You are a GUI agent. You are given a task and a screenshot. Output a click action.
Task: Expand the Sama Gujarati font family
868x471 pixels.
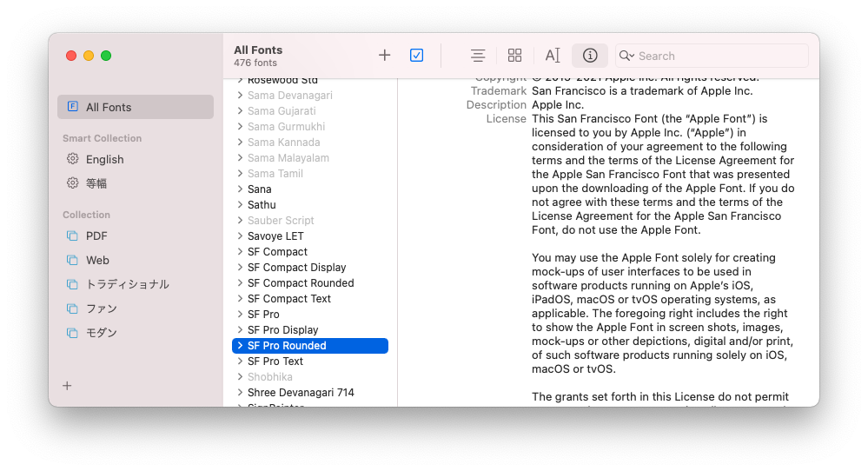click(240, 110)
